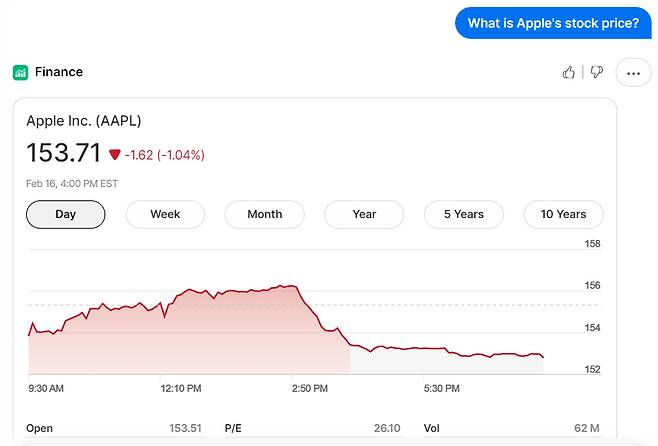Click the 153.71 stock price
Image resolution: width=658 pixels, height=446 pixels.
(64, 153)
